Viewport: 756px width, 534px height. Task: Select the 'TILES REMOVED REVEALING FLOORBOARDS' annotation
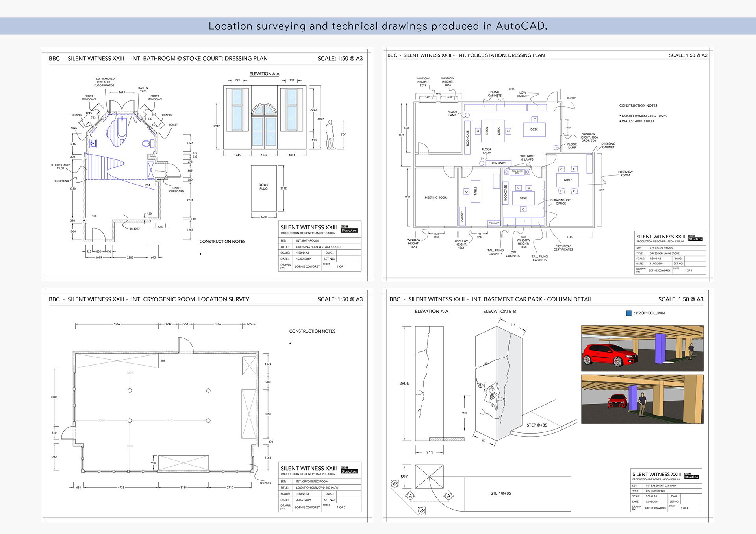point(104,82)
